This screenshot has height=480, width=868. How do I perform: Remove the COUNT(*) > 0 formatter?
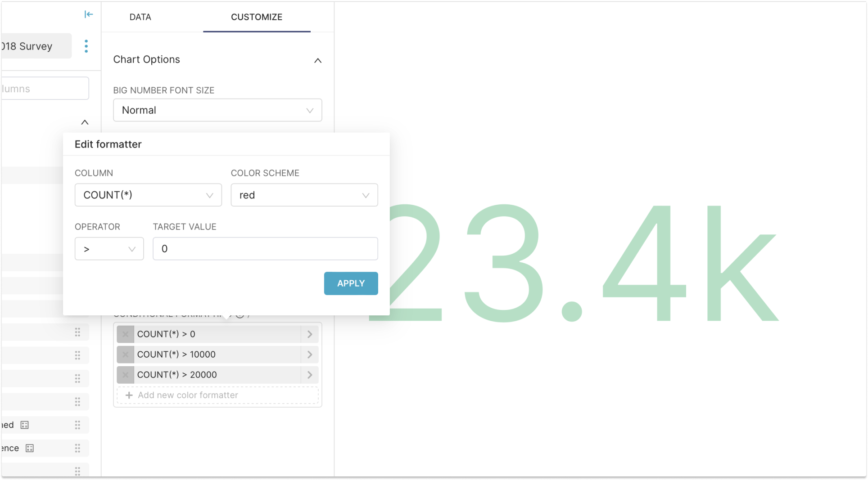pyautogui.click(x=126, y=334)
